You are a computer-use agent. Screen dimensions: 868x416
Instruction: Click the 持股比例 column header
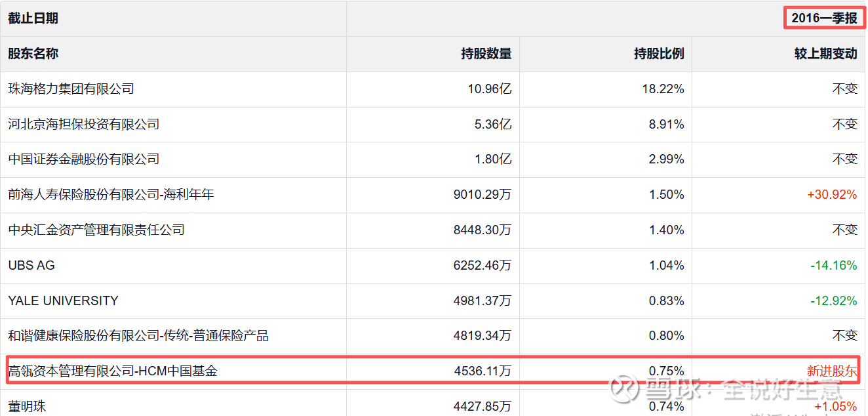[x=659, y=54]
